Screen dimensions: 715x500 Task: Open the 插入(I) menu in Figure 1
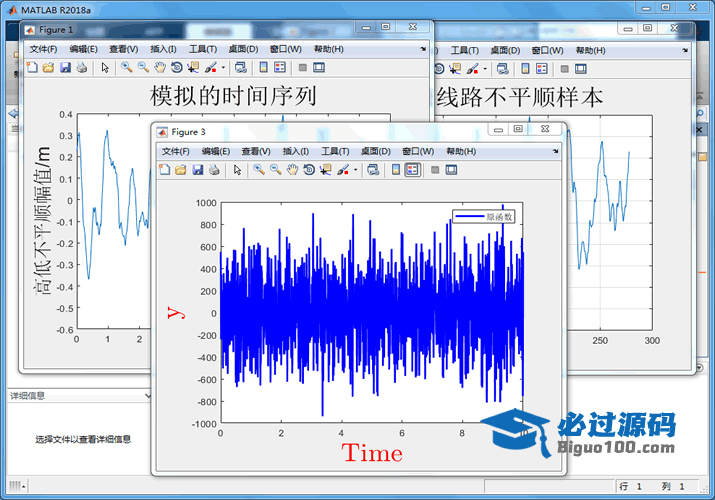[163, 49]
